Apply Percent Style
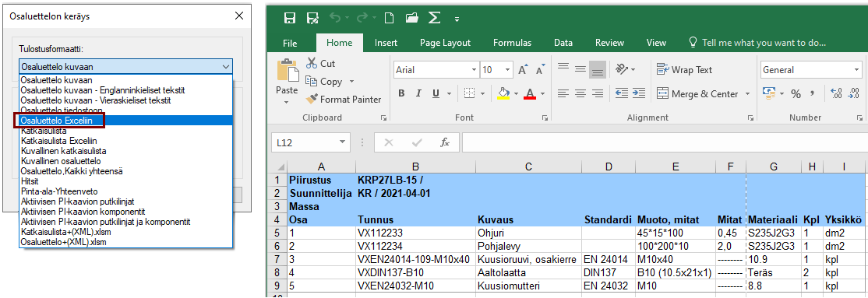Image resolution: width=868 pixels, height=298 pixels. click(796, 94)
